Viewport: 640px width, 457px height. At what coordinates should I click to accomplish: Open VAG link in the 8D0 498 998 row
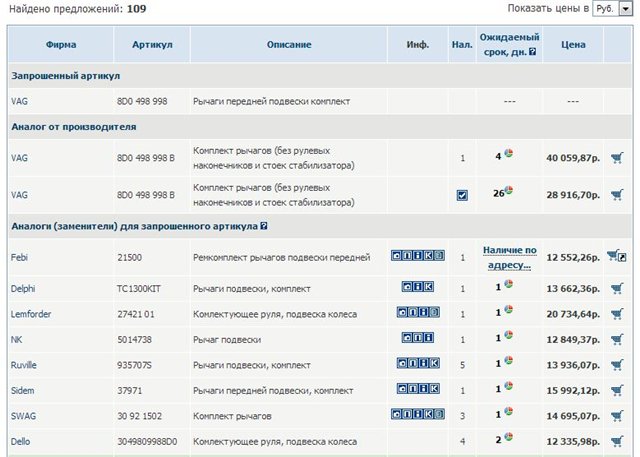pyautogui.click(x=19, y=101)
